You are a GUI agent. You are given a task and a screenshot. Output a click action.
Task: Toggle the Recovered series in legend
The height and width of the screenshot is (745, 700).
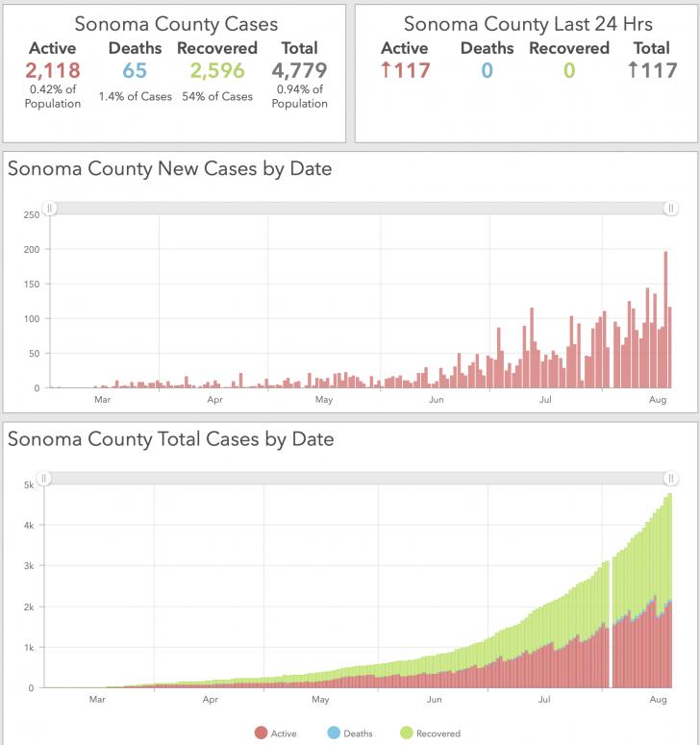pyautogui.click(x=431, y=733)
